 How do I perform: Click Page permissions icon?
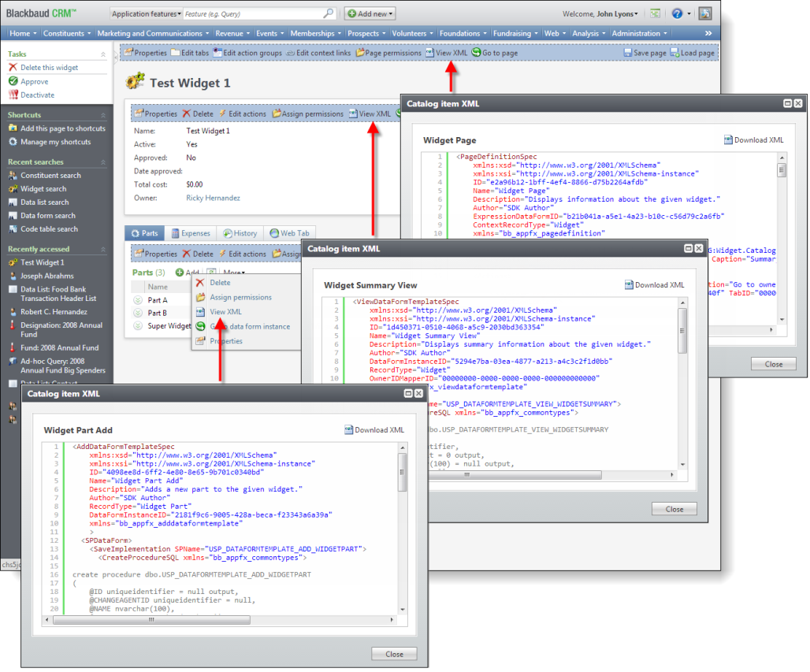coord(360,52)
